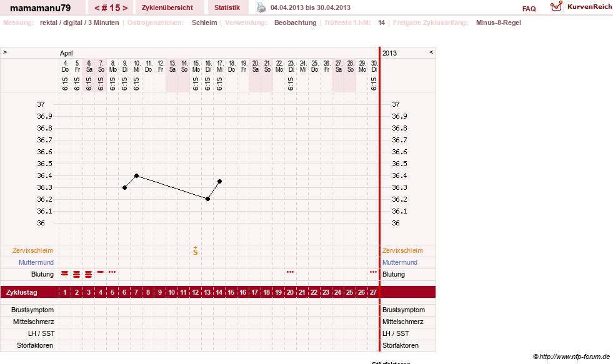The height and width of the screenshot is (364, 613).
Task: Click the S+ cervical mucus symbol
Action: [x=196, y=251]
